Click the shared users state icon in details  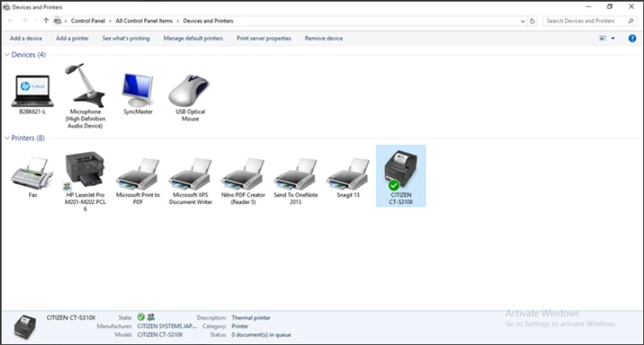point(151,317)
